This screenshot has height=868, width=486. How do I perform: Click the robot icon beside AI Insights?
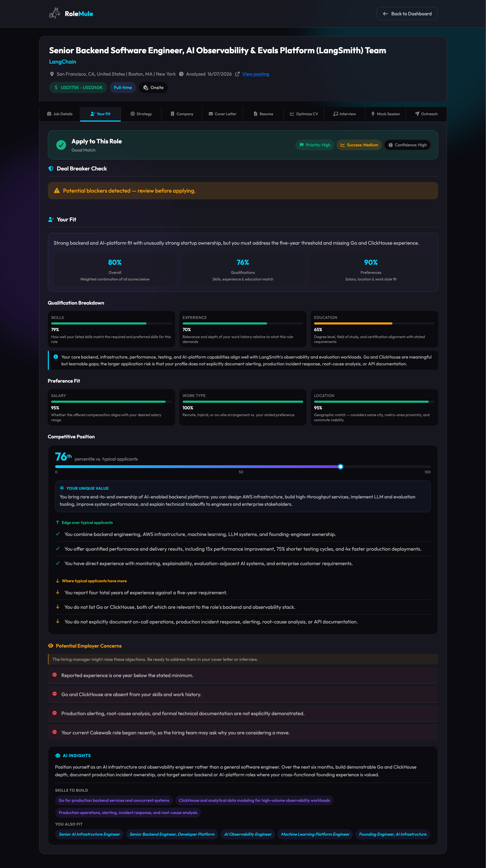pos(58,756)
